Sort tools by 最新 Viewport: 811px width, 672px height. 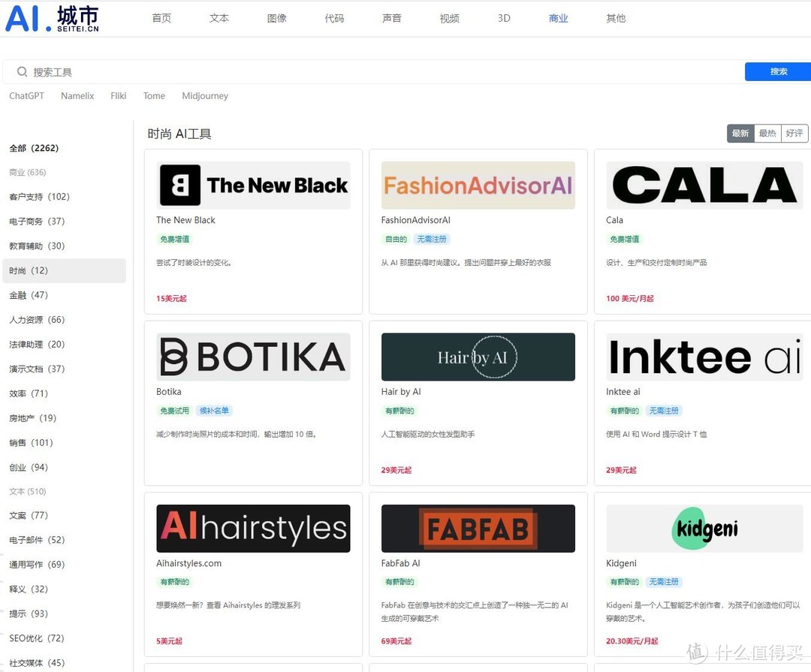coord(740,134)
